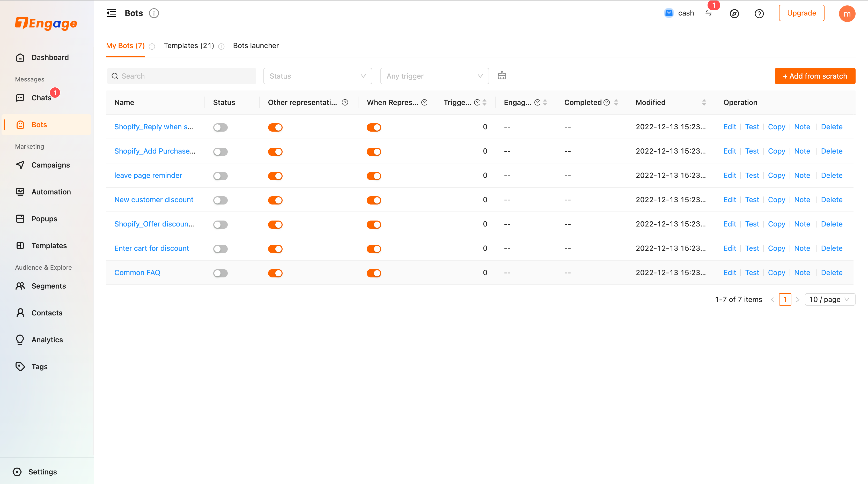The width and height of the screenshot is (868, 484).
Task: Open the compass explore icon
Action: pyautogui.click(x=734, y=13)
